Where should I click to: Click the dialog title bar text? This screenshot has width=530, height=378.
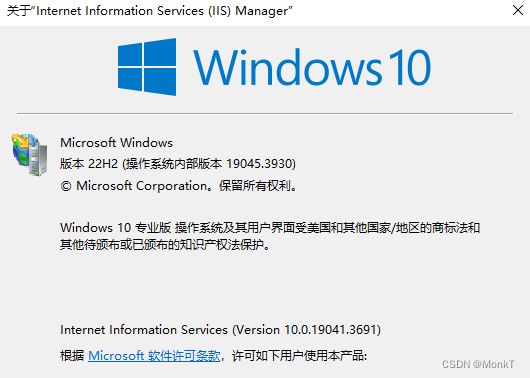click(149, 11)
